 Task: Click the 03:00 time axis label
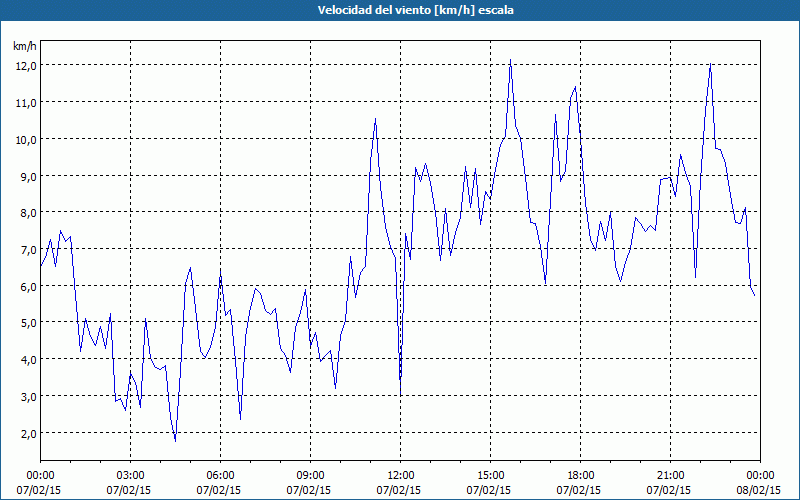coord(131,476)
